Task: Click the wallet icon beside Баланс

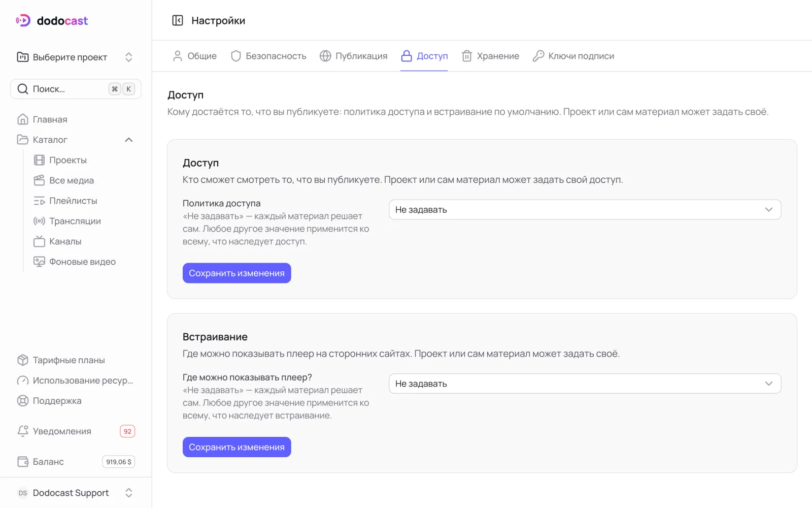Action: click(23, 462)
